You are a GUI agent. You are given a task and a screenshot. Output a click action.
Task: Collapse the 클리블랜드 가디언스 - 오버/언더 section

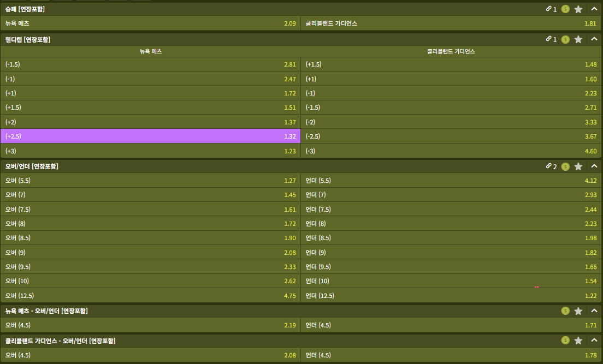click(x=594, y=340)
